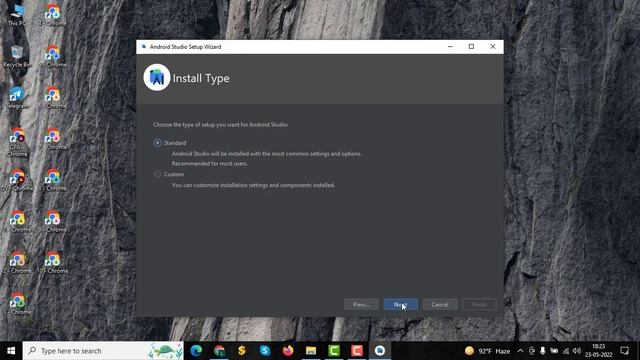Click the 'Type here to search' box

103,351
